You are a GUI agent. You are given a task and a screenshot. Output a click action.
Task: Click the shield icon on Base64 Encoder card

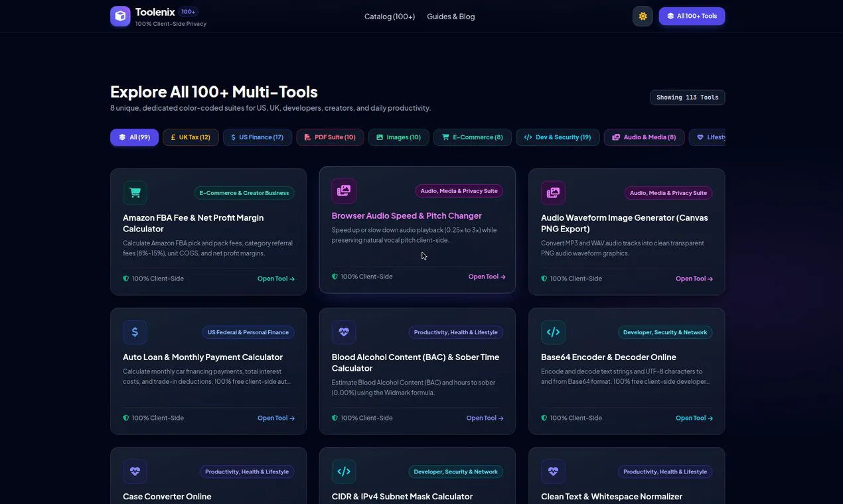click(544, 418)
